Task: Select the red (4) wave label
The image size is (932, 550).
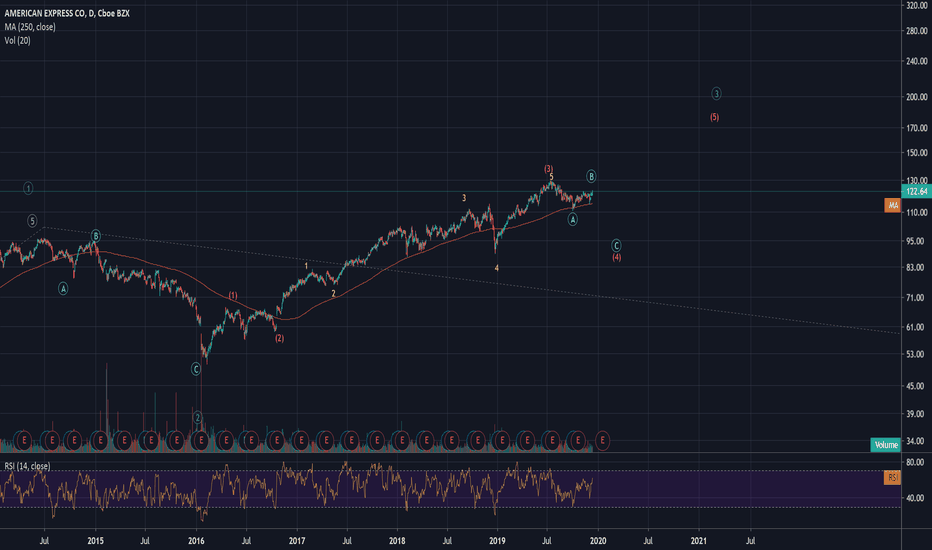Action: pos(617,257)
